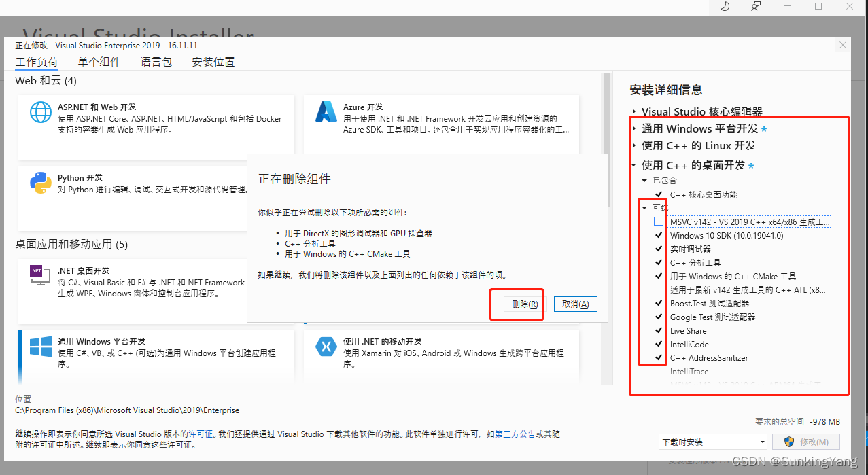Click 取消(A) button in dialog
Viewport: 868px width, 475px height.
pos(576,304)
